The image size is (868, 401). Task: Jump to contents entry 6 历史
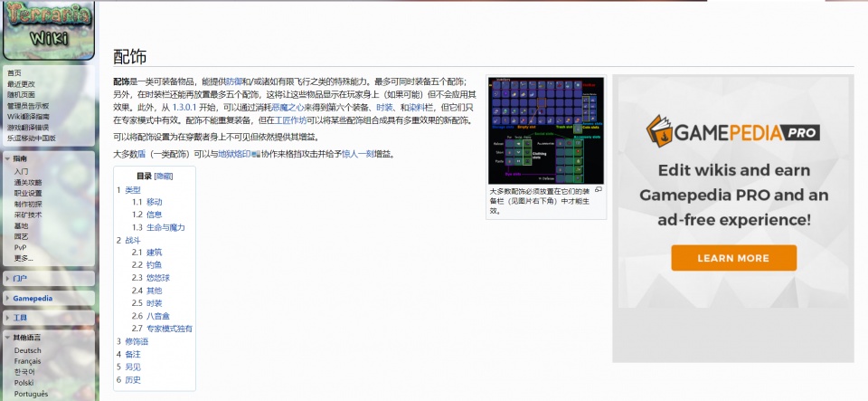click(x=128, y=380)
